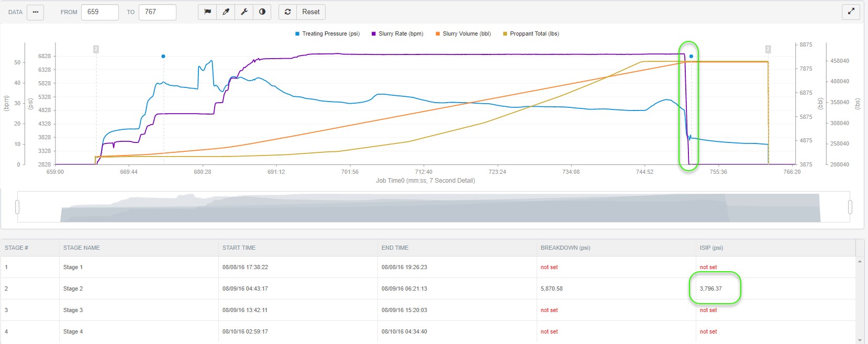Click the blue ISIP marker dot on chart

pos(691,57)
